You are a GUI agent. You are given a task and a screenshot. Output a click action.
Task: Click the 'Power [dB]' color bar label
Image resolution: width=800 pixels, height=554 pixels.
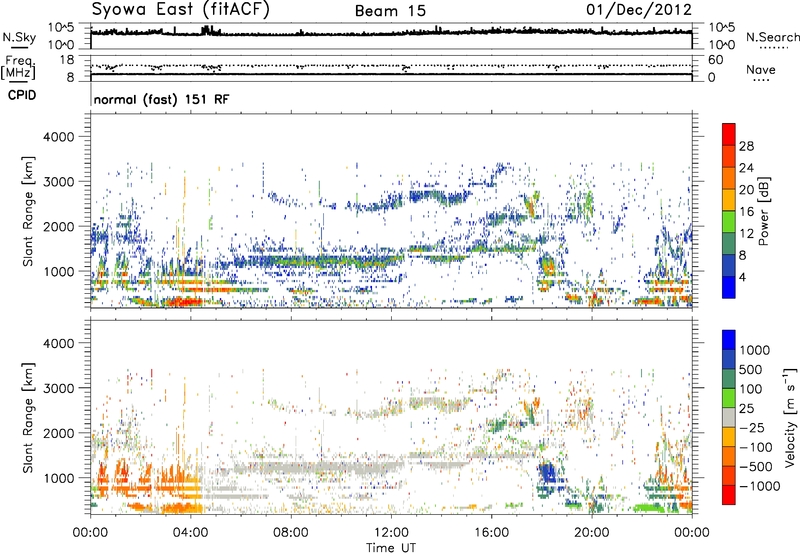point(763,211)
